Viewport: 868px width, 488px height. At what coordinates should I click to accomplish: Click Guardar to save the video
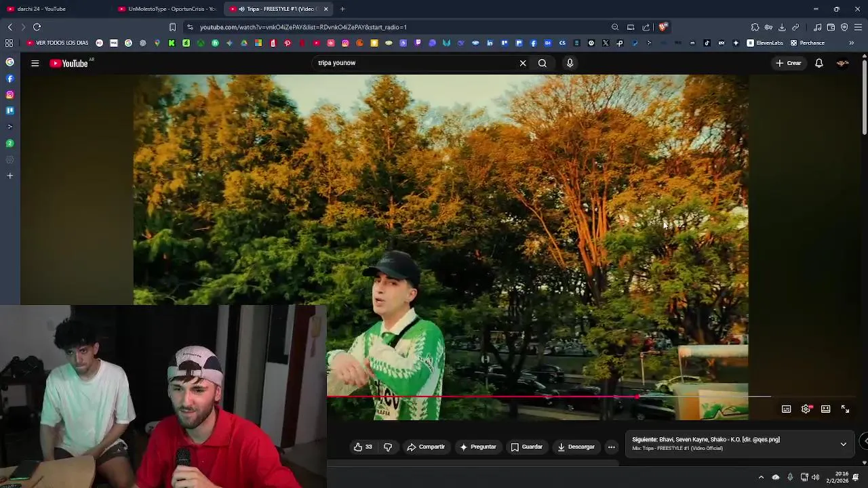[x=527, y=447]
